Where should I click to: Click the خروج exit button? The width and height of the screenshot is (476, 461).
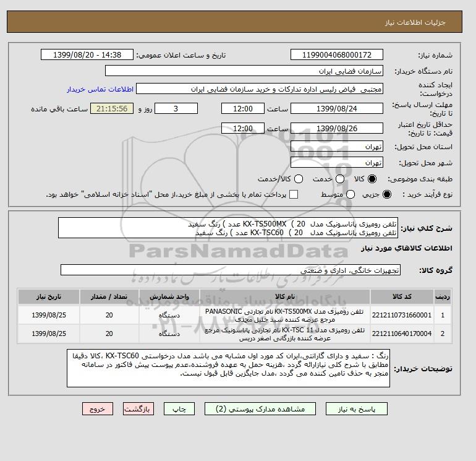98,409
